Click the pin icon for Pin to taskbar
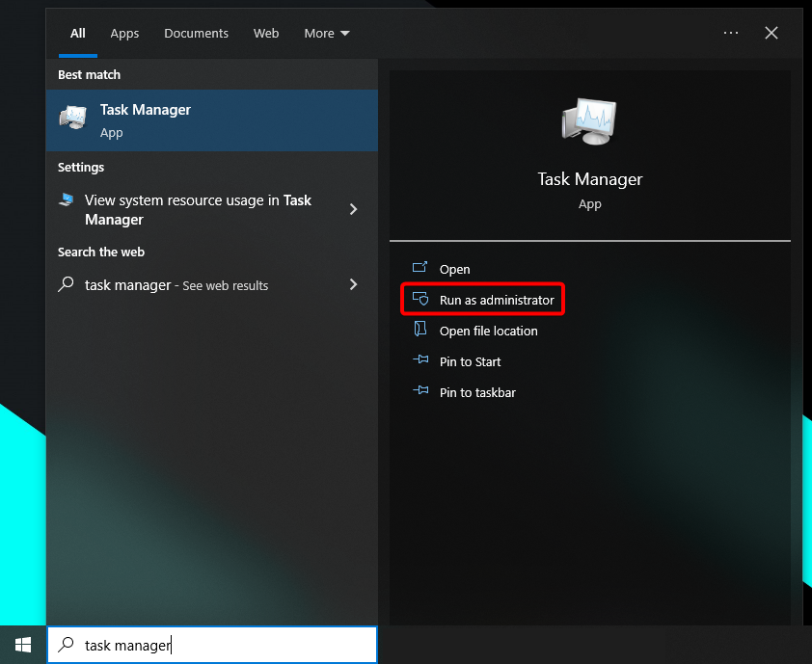812x664 pixels. 420,390
